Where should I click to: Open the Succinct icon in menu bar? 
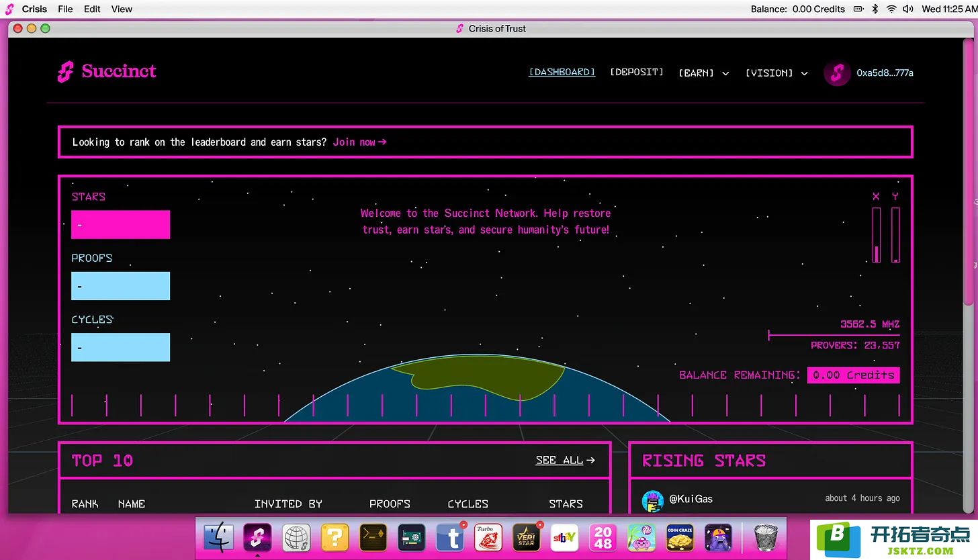pyautogui.click(x=9, y=9)
